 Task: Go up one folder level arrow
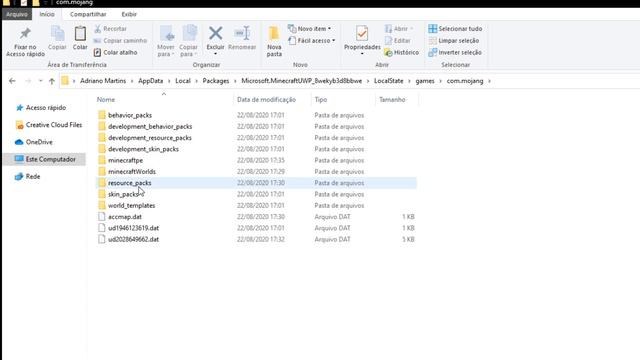coord(52,81)
